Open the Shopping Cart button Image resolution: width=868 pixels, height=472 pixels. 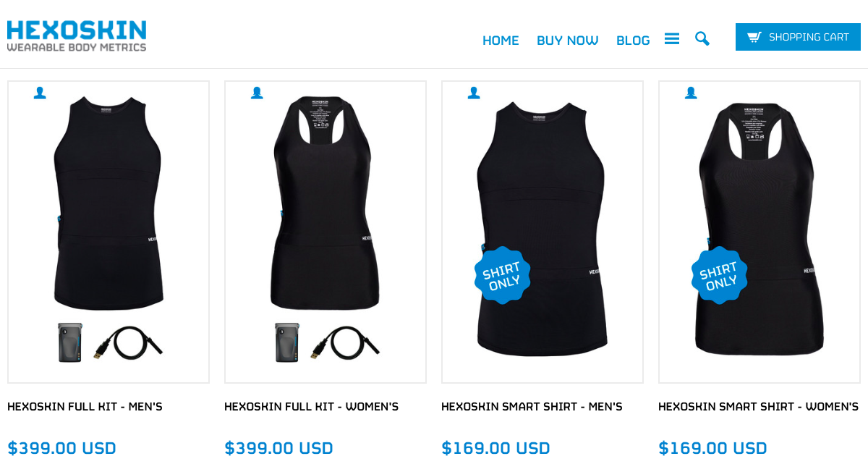(x=798, y=37)
